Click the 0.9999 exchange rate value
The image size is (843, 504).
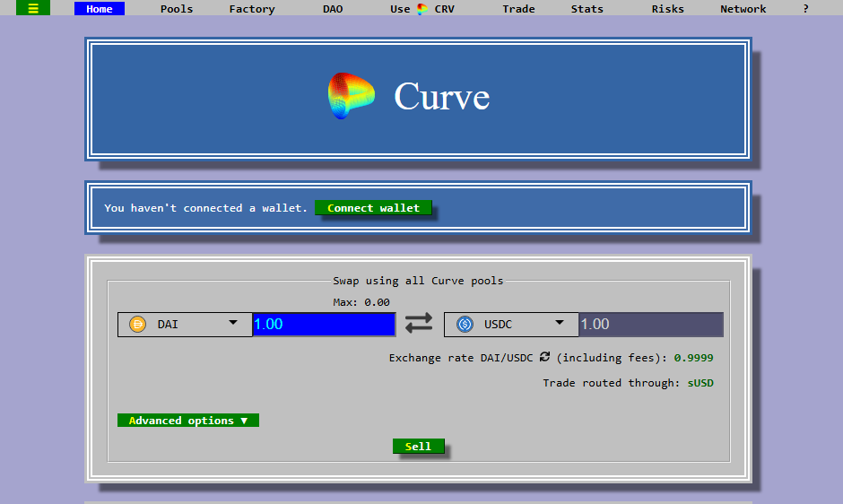693,358
